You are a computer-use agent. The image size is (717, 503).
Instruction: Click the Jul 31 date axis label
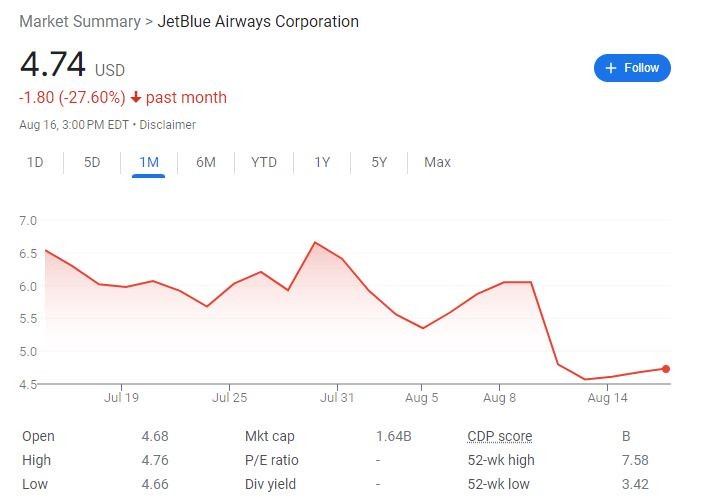(337, 397)
